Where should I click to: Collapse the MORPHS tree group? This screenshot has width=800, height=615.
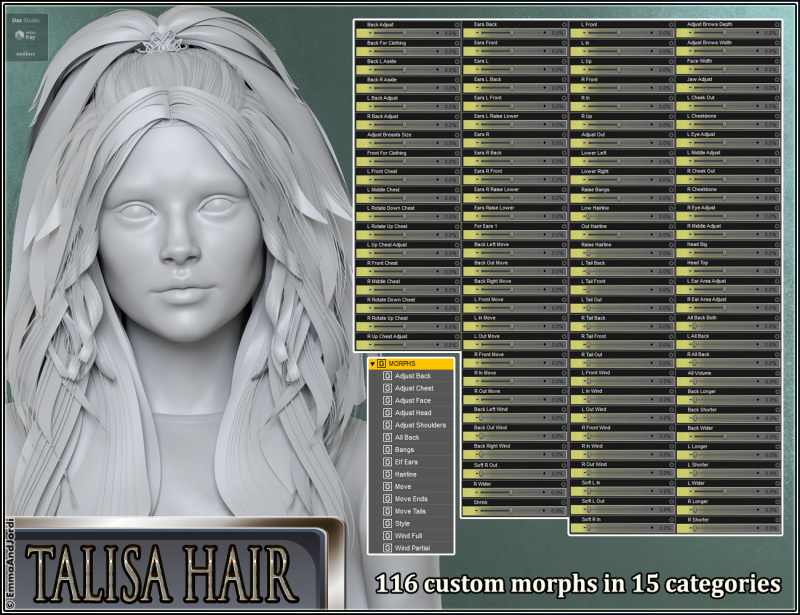click(x=373, y=364)
